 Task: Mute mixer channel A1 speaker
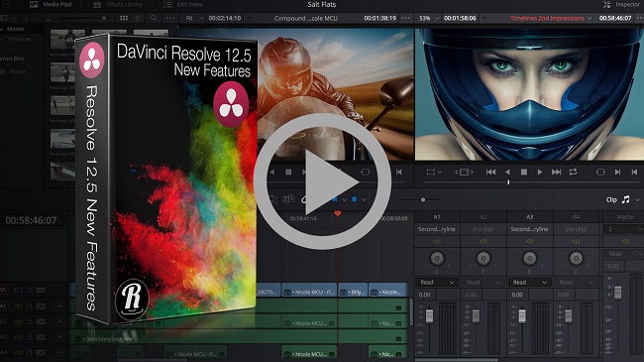(x=437, y=241)
